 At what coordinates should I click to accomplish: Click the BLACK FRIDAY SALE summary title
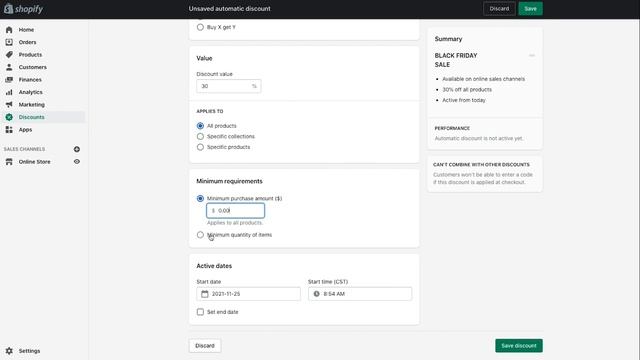pos(456,60)
